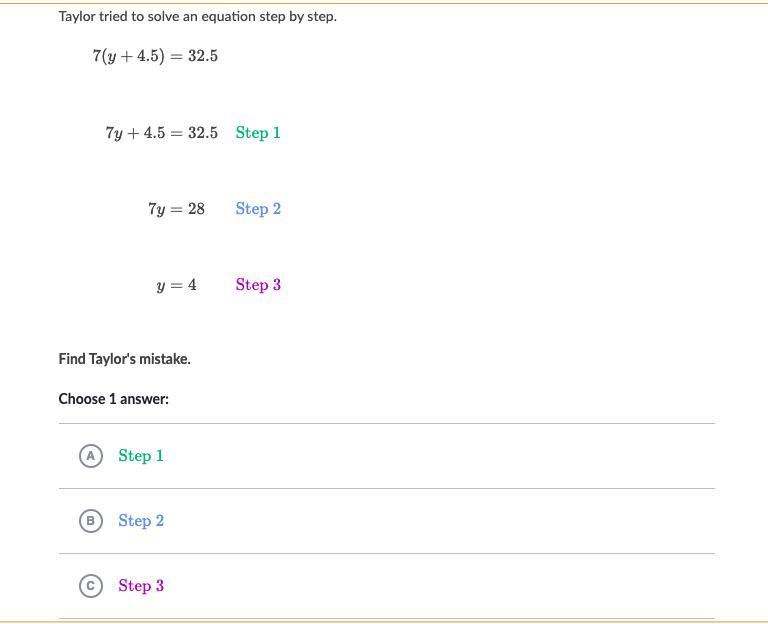Select radio button B
The height and width of the screenshot is (624, 768).
point(91,521)
